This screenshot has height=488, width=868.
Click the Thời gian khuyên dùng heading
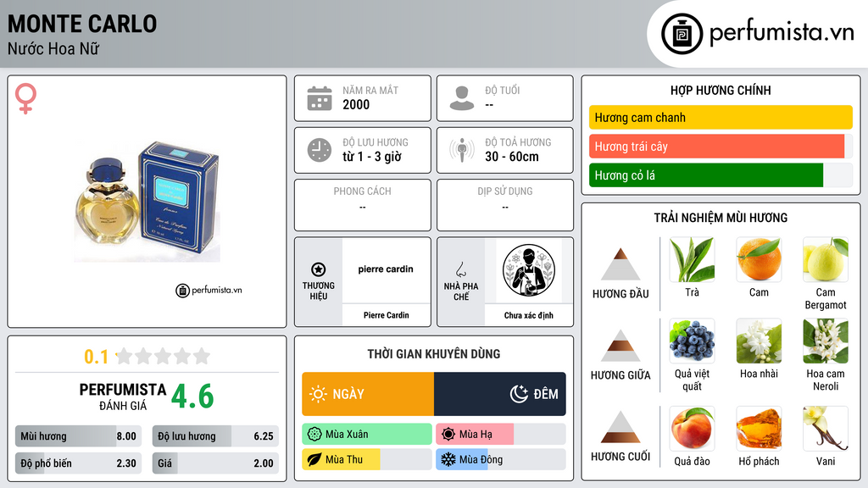(434, 354)
